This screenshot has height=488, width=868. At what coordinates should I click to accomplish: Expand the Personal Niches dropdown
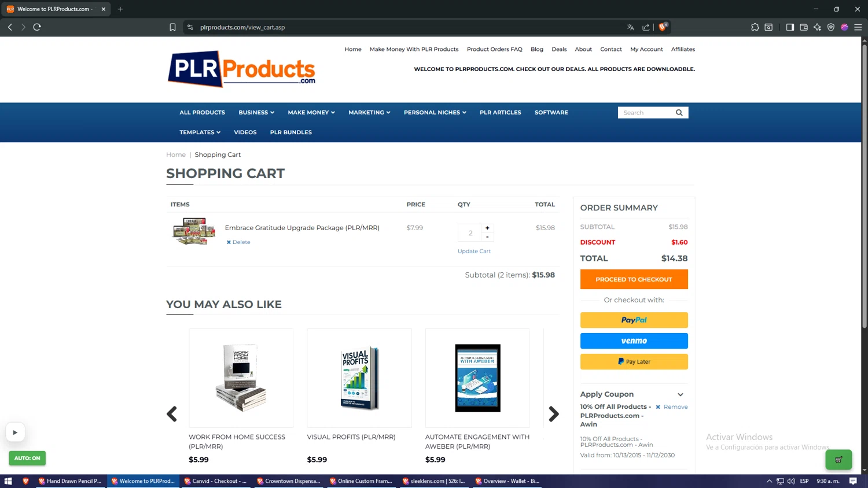point(435,113)
